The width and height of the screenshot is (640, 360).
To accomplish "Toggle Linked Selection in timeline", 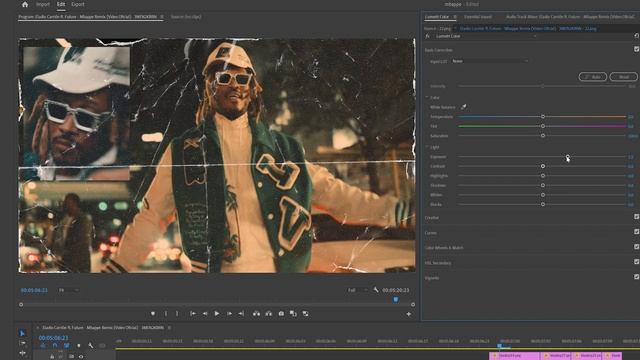I will coord(67,346).
